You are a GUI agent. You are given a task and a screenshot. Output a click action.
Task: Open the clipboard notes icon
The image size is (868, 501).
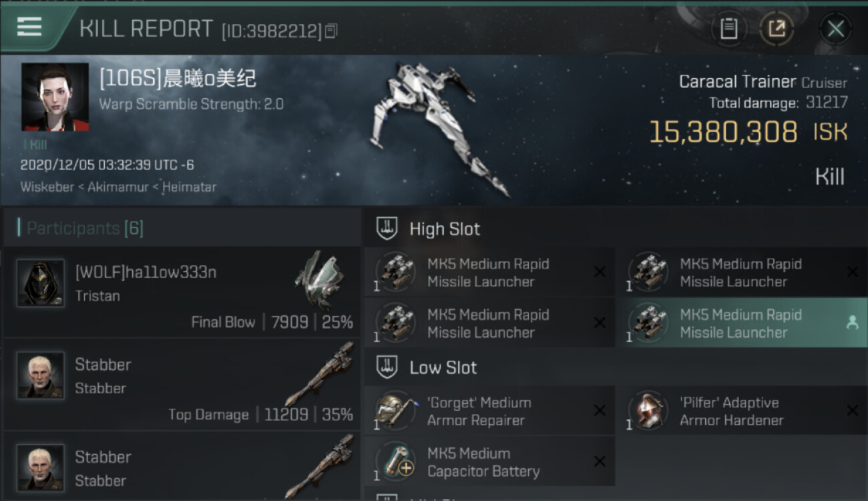(x=728, y=29)
